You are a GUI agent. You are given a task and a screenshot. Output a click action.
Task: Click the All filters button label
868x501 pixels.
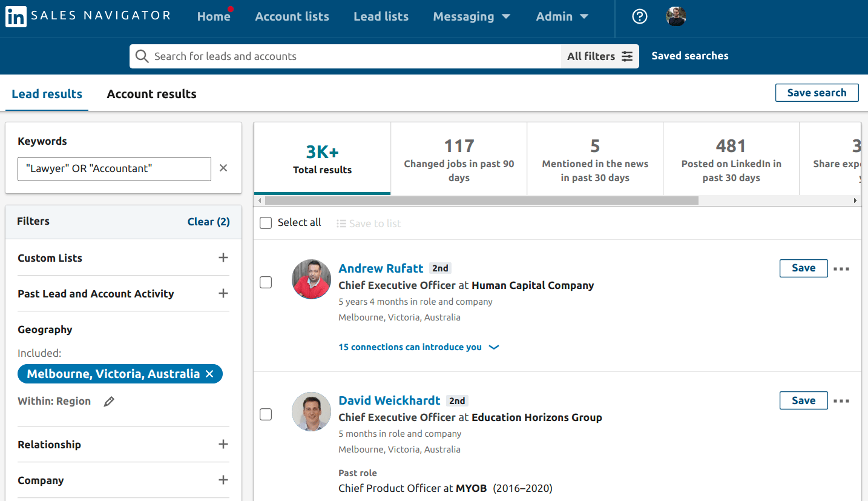(x=591, y=56)
